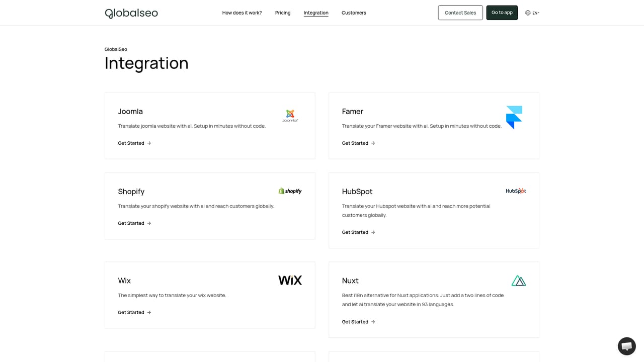Viewport: 644px width, 362px height.
Task: Go to the Pricing page
Action: 283,13
